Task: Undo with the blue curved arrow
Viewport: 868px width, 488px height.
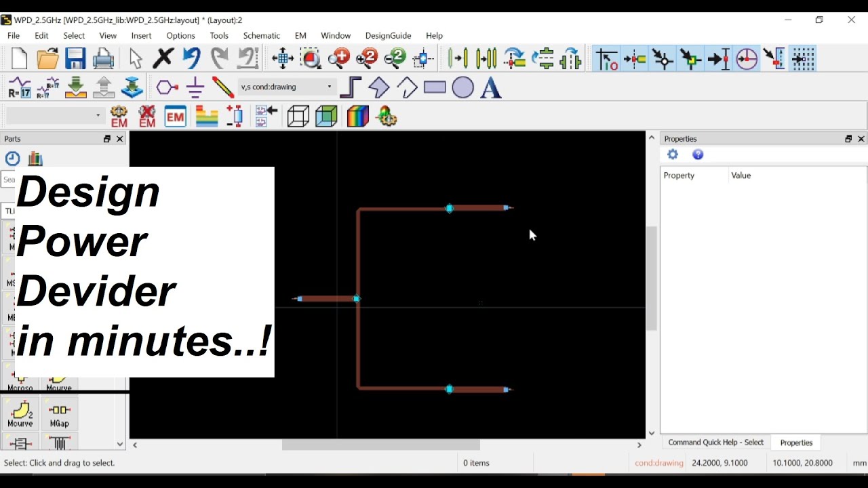Action: tap(191, 59)
